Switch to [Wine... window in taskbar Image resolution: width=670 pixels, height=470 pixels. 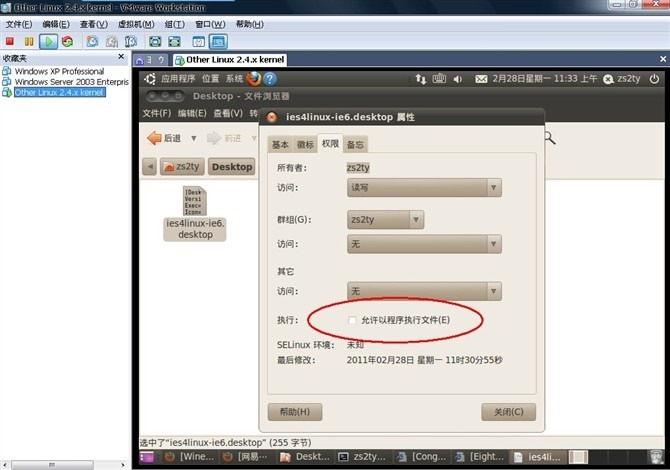(191, 457)
